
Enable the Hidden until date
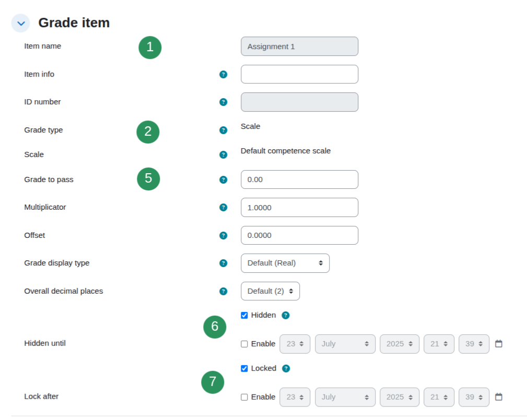point(244,344)
